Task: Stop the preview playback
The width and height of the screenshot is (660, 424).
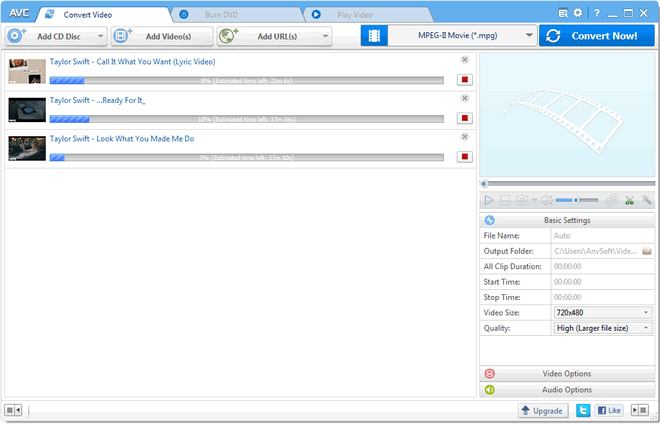Action: click(505, 200)
